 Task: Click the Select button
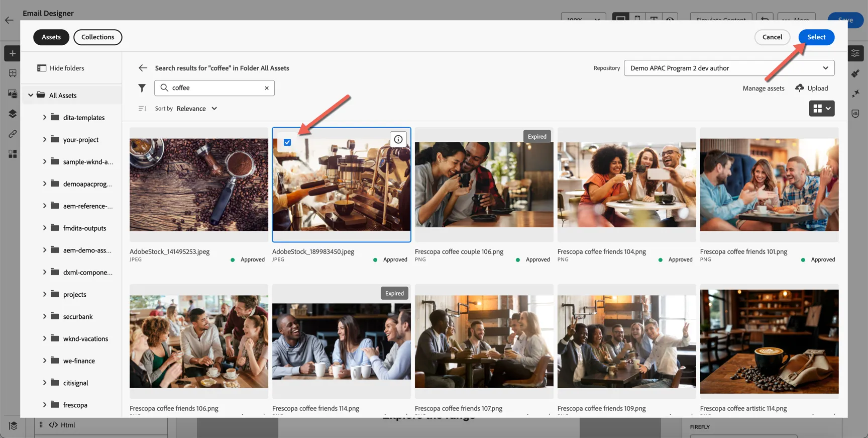tap(816, 37)
